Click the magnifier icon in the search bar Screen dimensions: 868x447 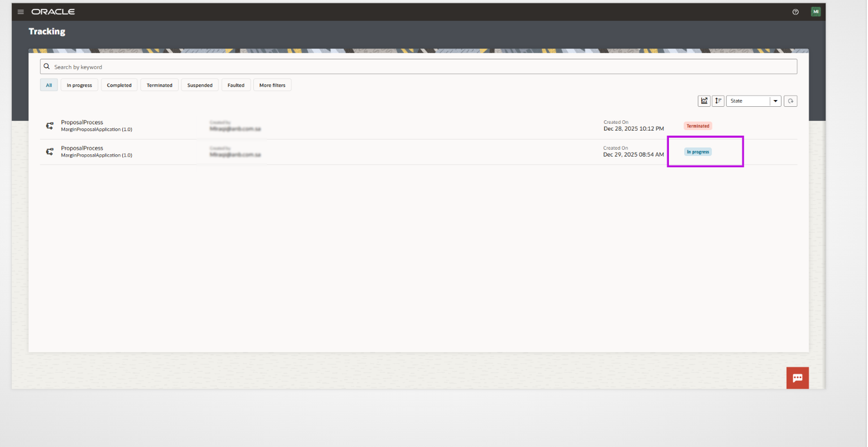47,67
